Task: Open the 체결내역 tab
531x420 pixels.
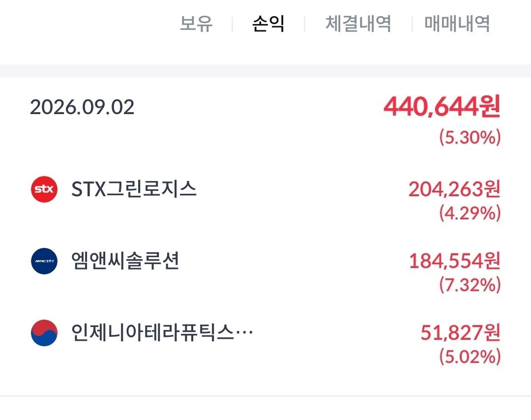Action: pyautogui.click(x=358, y=24)
